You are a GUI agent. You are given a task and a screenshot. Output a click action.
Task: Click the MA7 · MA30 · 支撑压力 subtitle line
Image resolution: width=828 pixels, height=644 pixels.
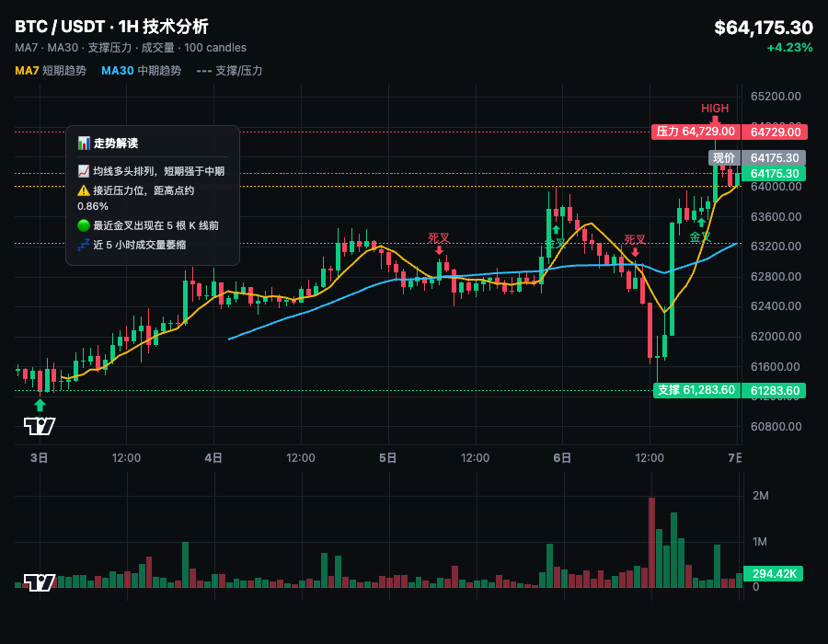click(131, 48)
